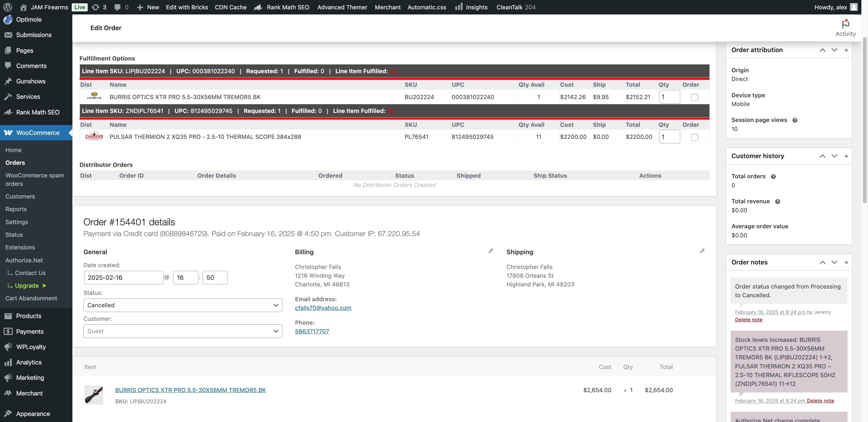Click the hour field showing 16
The image size is (868, 422).
pos(185,277)
